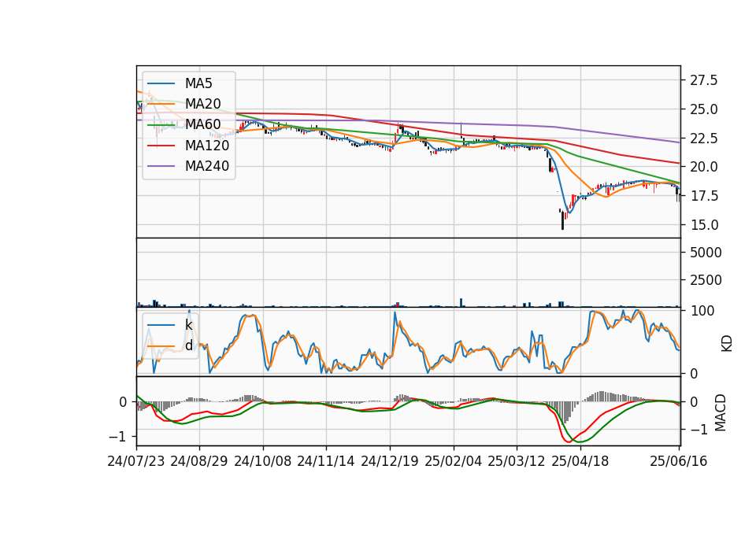
Task: Click the MA120 legend label
Action: [207, 146]
